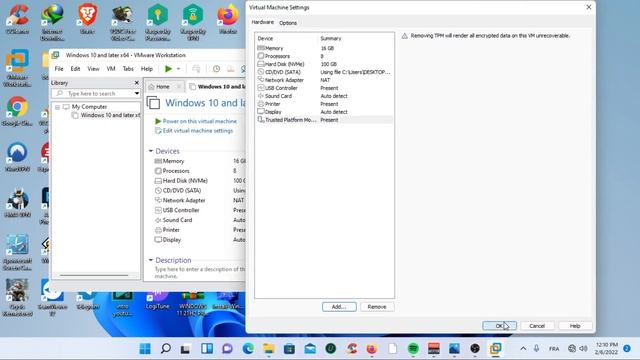
Task: Select Processors row in settings hardware list
Action: coord(324,56)
